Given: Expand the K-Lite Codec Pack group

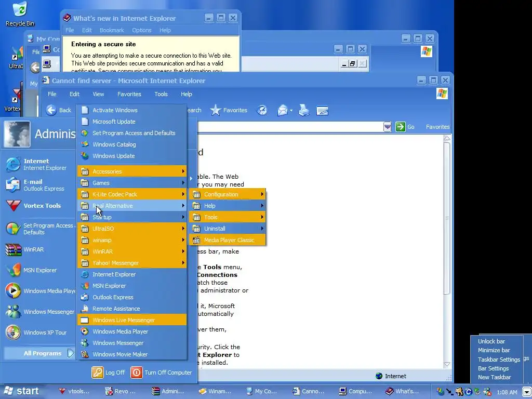Looking at the screenshot, I should pyautogui.click(x=132, y=194).
